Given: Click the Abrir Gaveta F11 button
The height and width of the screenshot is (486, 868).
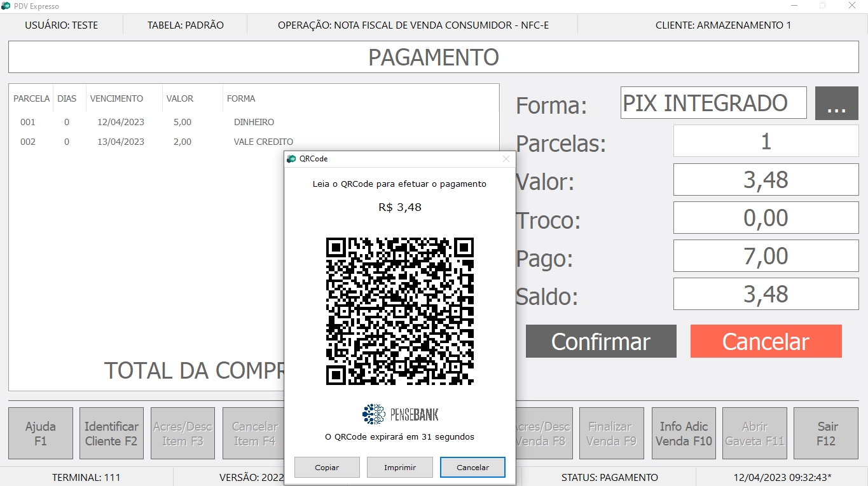Looking at the screenshot, I should [755, 433].
